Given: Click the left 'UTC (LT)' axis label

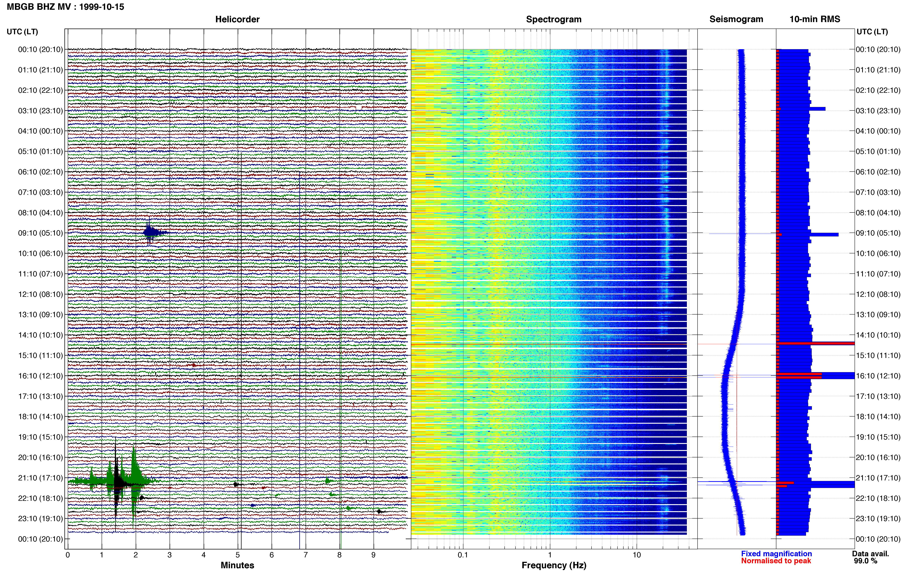Looking at the screenshot, I should point(22,32).
